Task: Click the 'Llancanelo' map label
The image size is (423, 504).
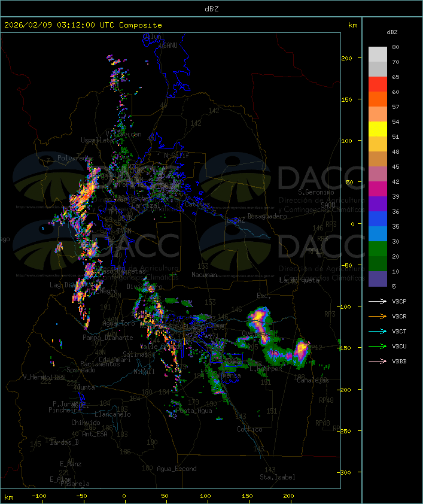Action: pyautogui.click(x=112, y=415)
